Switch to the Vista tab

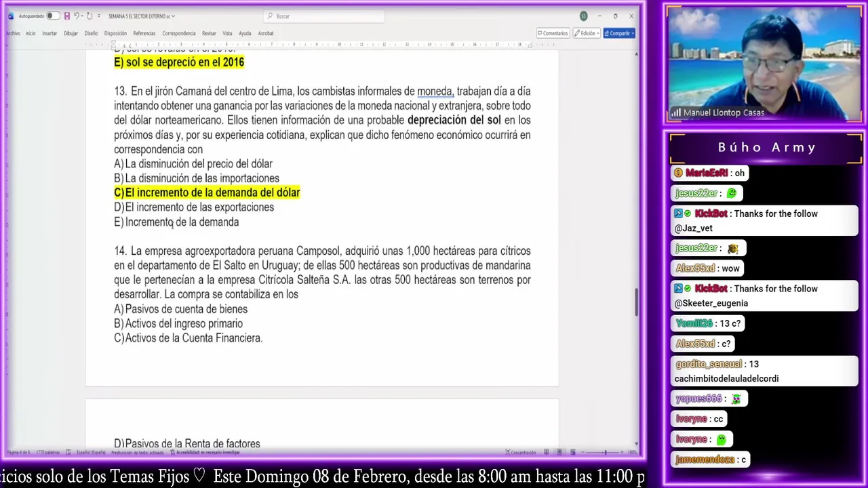pyautogui.click(x=227, y=33)
